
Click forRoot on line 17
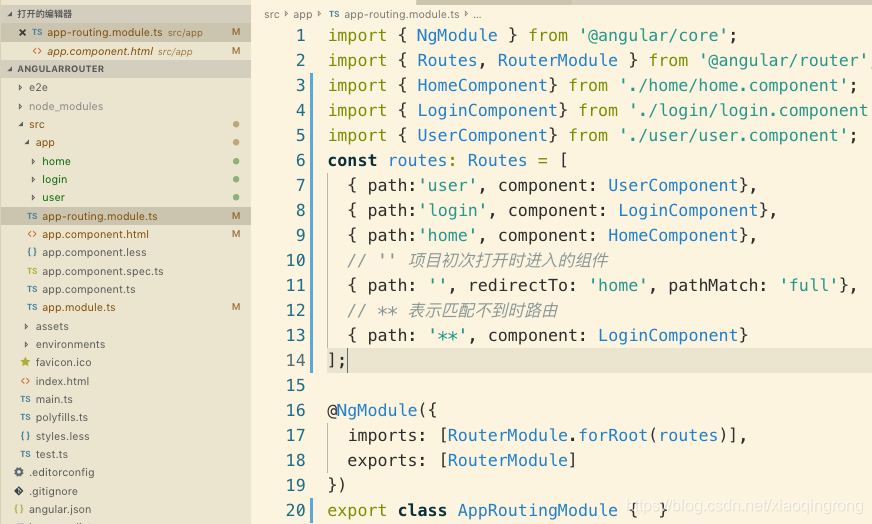[613, 435]
